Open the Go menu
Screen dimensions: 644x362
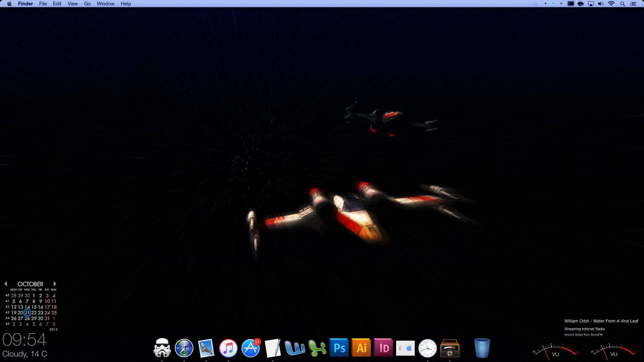[x=88, y=4]
